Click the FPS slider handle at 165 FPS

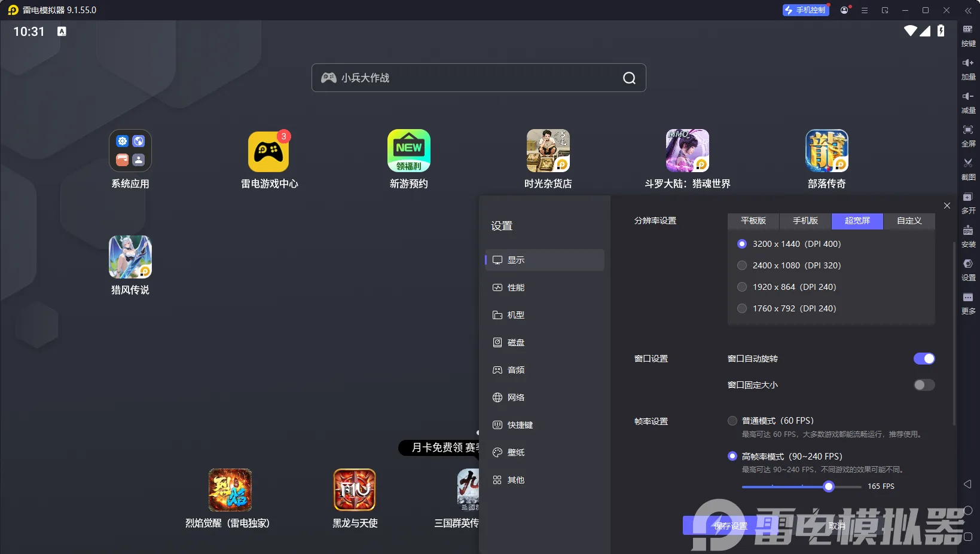[828, 486]
